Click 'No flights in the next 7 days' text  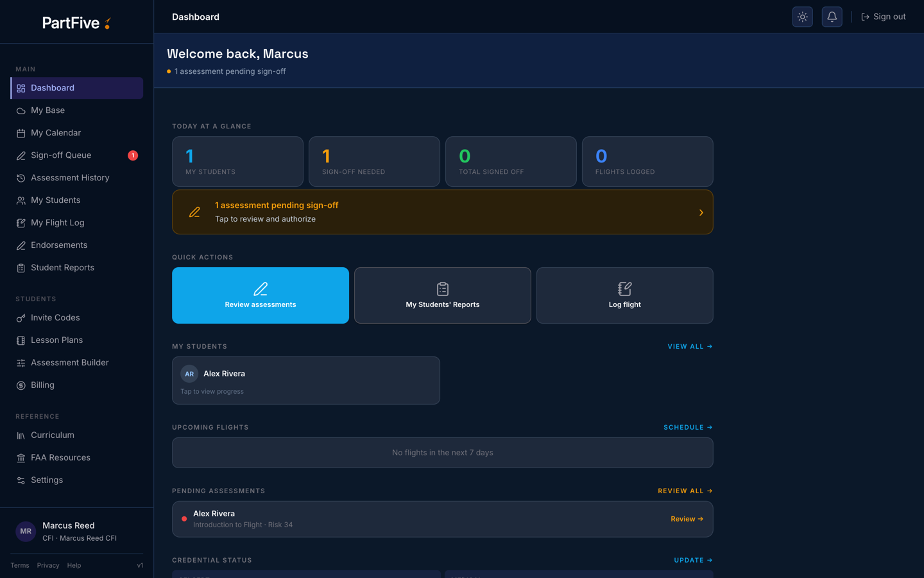pos(443,453)
